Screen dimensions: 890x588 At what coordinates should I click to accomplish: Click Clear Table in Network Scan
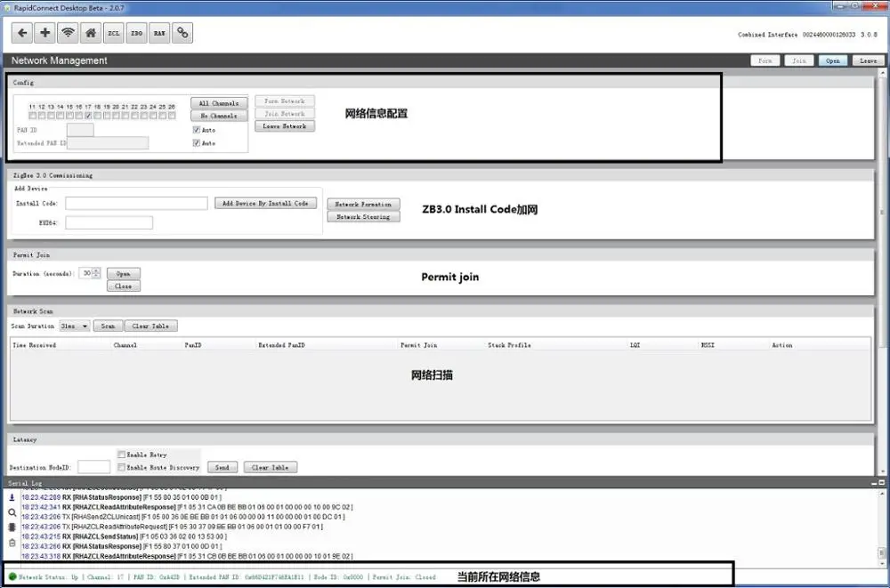point(150,326)
